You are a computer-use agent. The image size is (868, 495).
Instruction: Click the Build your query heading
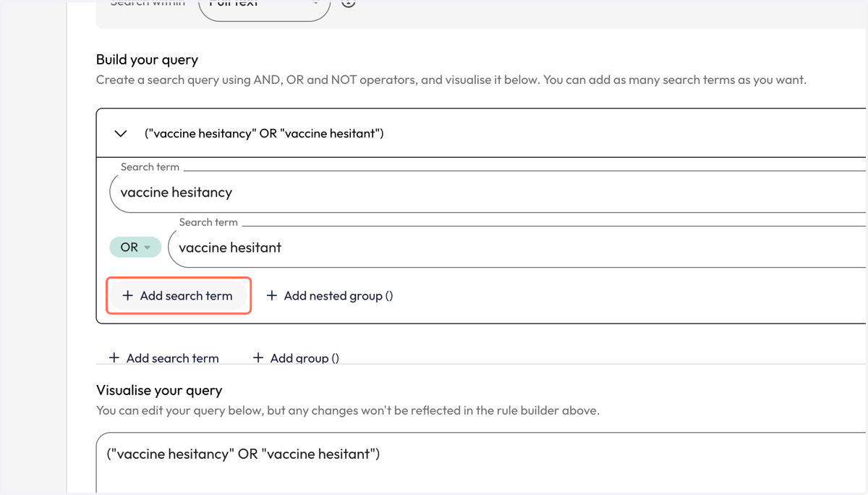pos(147,60)
